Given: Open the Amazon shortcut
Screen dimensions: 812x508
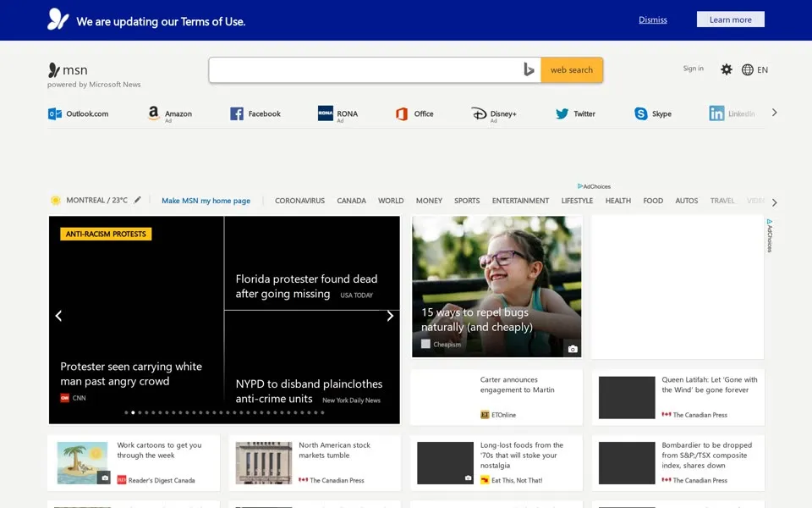Looking at the screenshot, I should 170,113.
